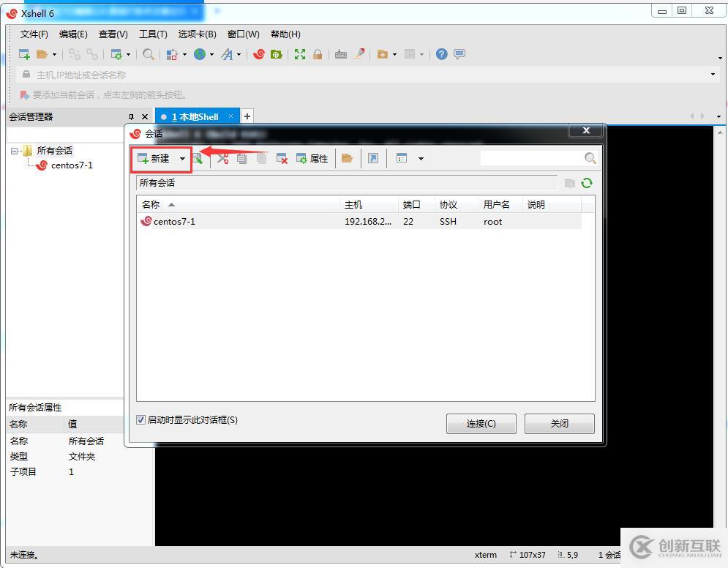This screenshot has width=728, height=568.
Task: Click the folder-with-plus icon in toolbar
Action: coord(382,54)
